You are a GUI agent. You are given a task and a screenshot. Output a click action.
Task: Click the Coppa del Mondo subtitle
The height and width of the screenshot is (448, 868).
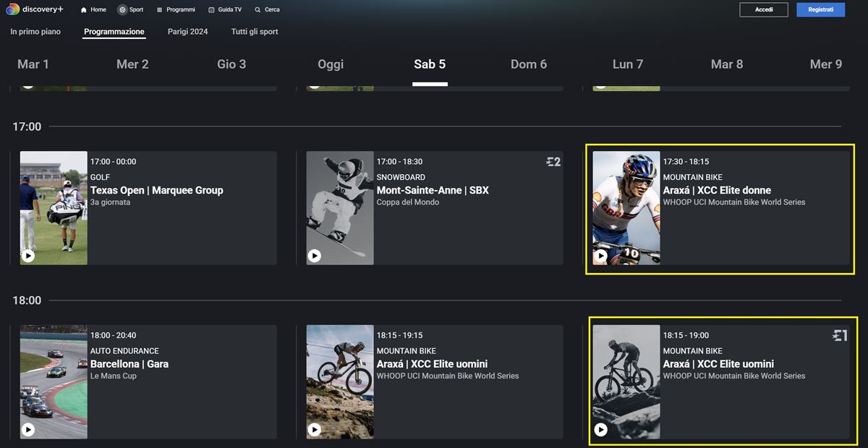pos(408,202)
